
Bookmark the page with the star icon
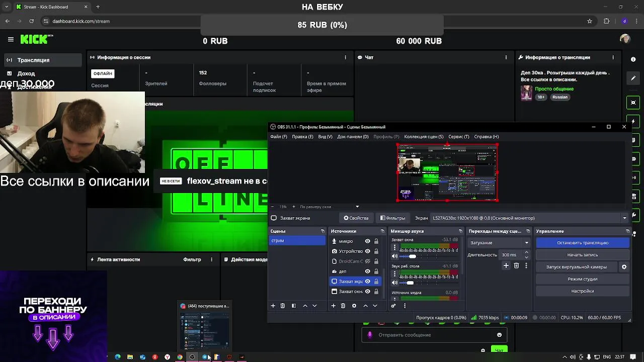tap(590, 21)
